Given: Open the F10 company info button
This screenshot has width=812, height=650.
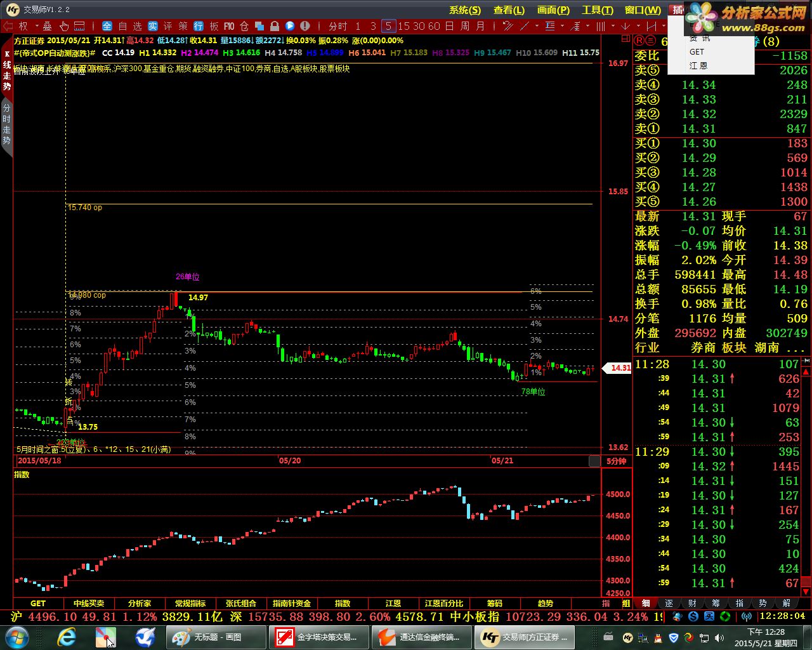Looking at the screenshot, I should pyautogui.click(x=229, y=26).
